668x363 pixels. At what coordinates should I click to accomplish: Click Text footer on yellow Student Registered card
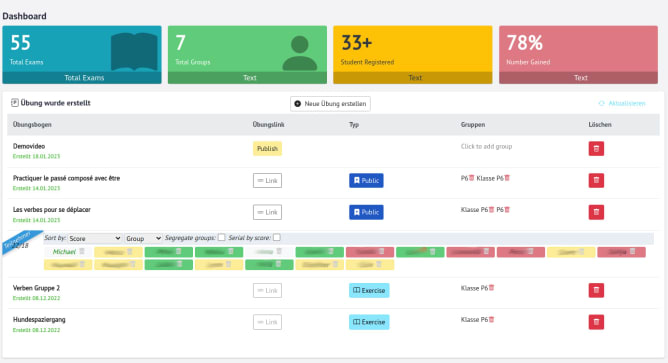pos(412,78)
